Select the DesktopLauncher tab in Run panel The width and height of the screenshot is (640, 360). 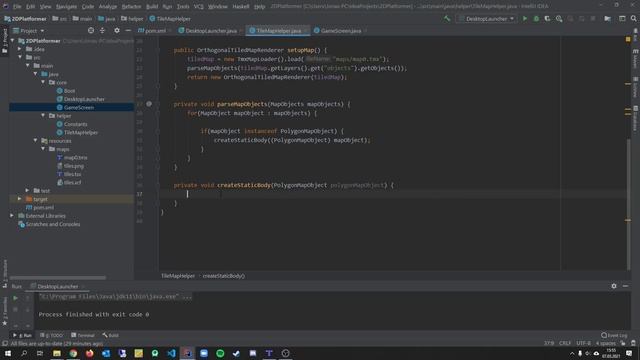pyautogui.click(x=57, y=287)
